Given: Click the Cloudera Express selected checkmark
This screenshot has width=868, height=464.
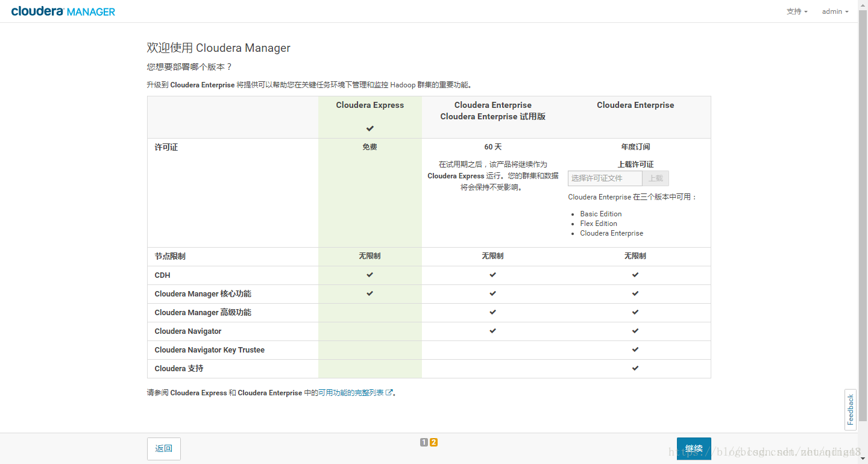Looking at the screenshot, I should (370, 128).
